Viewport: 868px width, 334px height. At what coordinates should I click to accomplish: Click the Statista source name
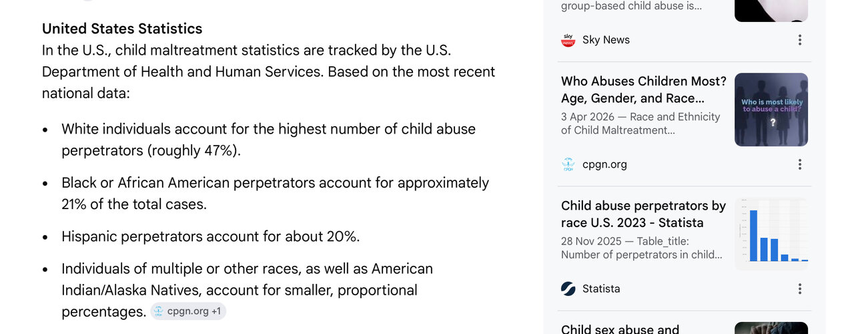(x=601, y=289)
